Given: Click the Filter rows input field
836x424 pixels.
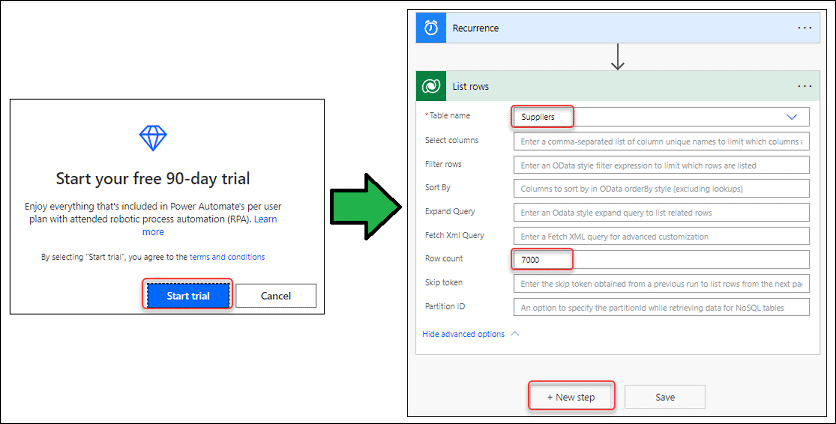Looking at the screenshot, I should click(x=661, y=165).
